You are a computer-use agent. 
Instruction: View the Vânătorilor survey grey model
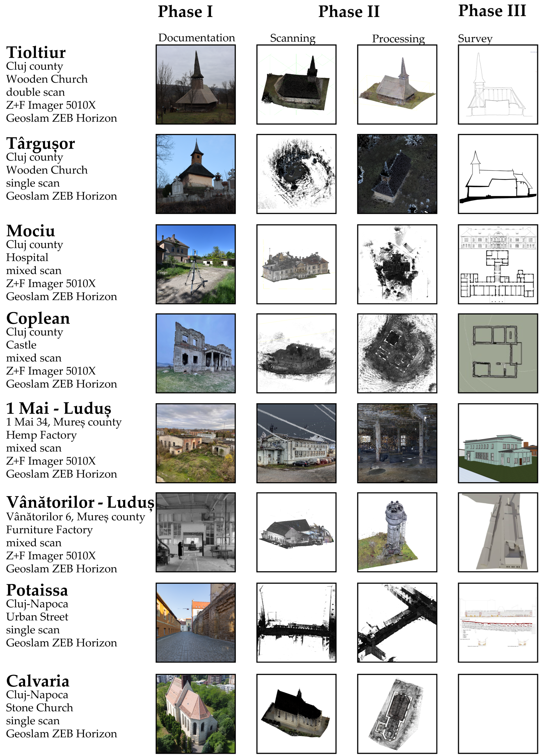[x=498, y=532]
